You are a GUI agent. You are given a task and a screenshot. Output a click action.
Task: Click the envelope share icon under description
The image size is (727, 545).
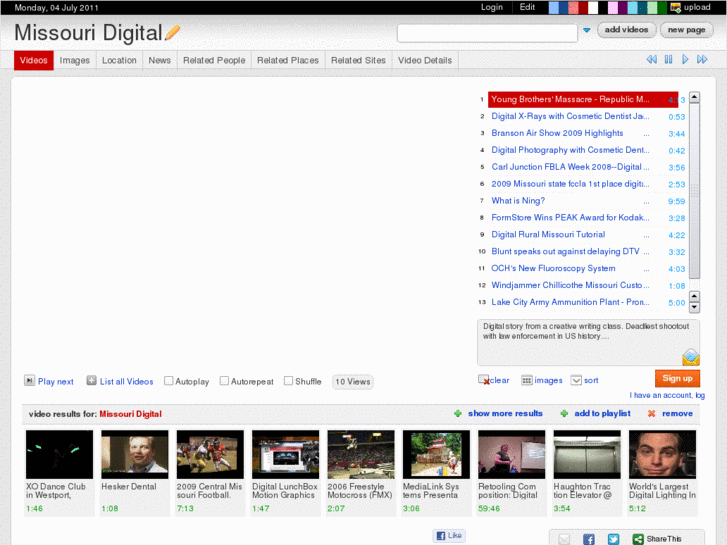690,357
